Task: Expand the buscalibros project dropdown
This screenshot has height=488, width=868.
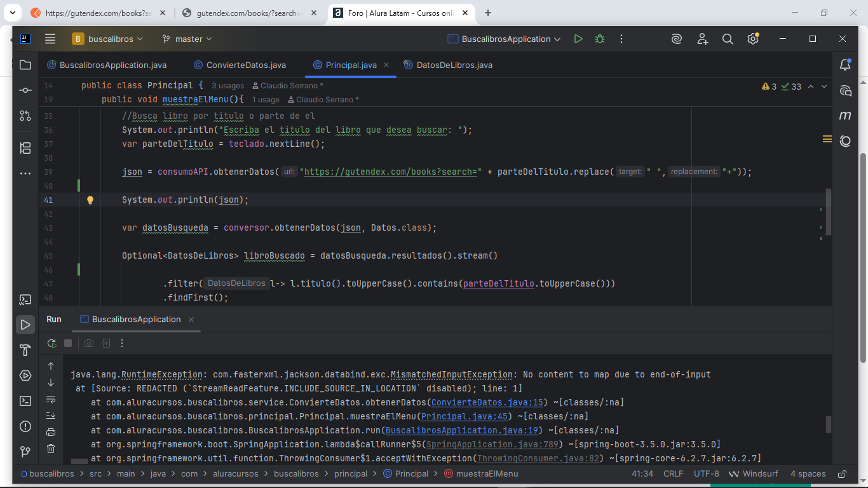Action: 107,39
